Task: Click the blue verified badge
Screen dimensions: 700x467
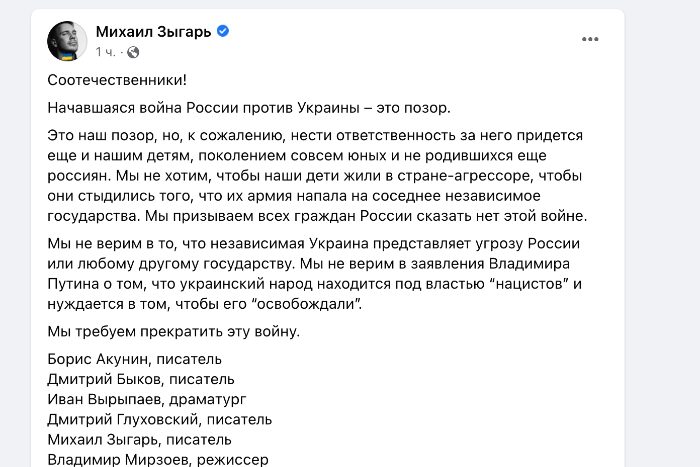Action: (x=223, y=32)
